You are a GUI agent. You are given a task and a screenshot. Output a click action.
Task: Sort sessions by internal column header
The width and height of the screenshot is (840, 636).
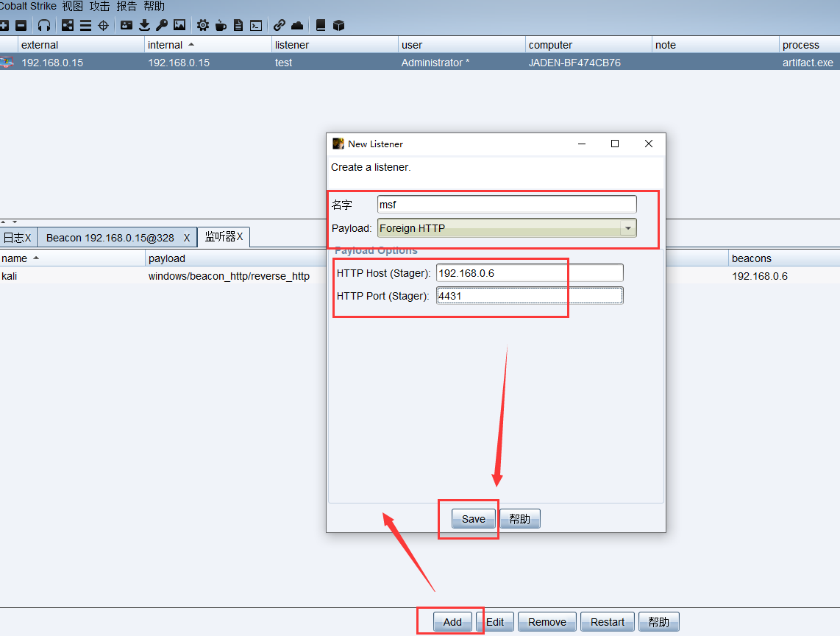[x=165, y=45]
